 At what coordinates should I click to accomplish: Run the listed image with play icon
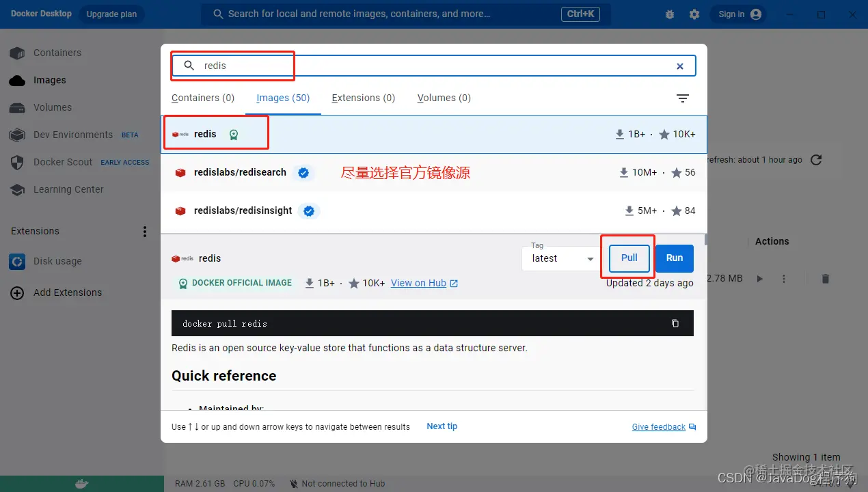tap(759, 279)
